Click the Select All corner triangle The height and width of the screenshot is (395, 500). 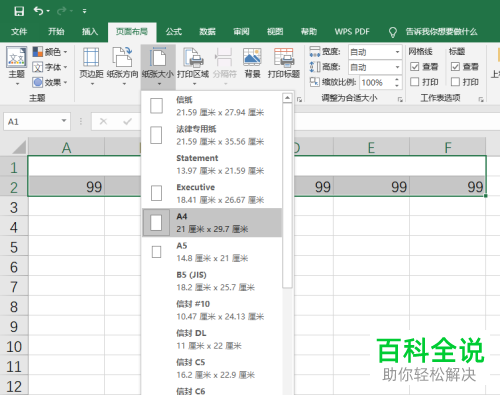(x=19, y=147)
